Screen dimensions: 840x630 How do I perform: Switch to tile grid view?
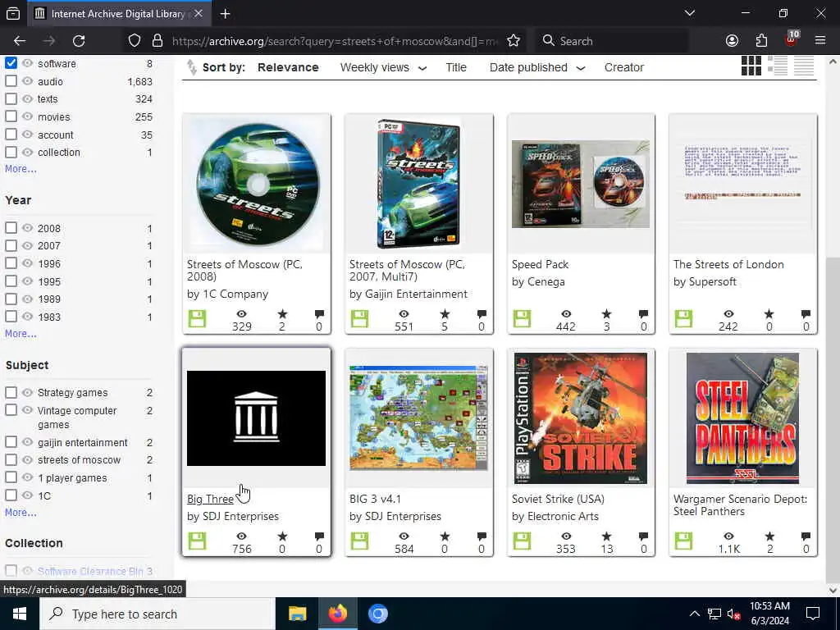coord(751,66)
